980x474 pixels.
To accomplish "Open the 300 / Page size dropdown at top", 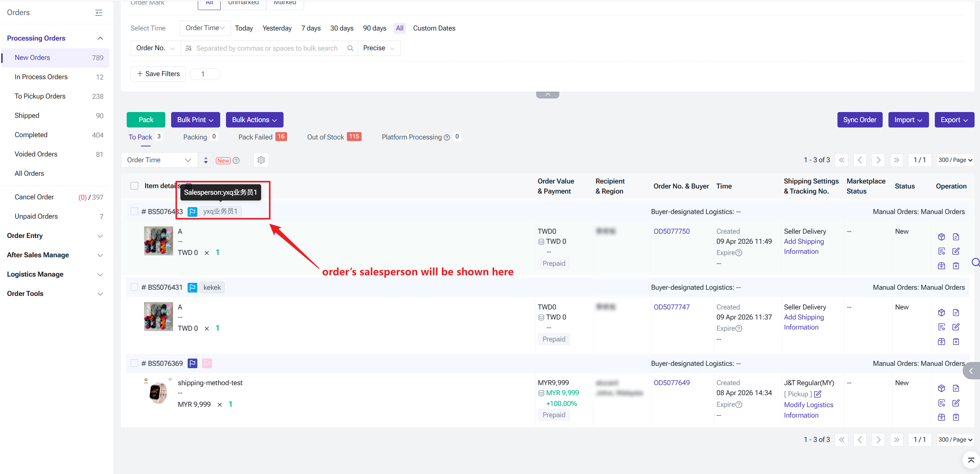I will pos(955,160).
